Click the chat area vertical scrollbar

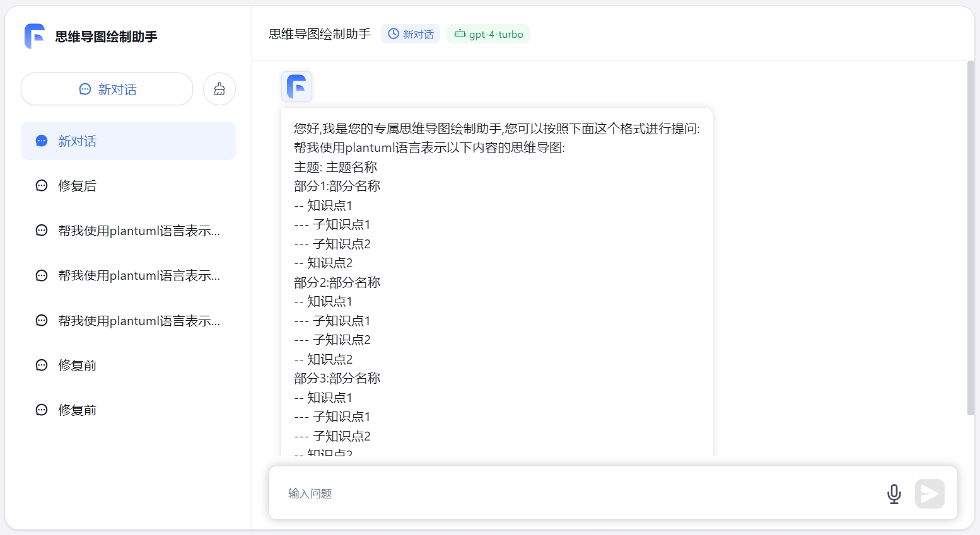coord(971,239)
